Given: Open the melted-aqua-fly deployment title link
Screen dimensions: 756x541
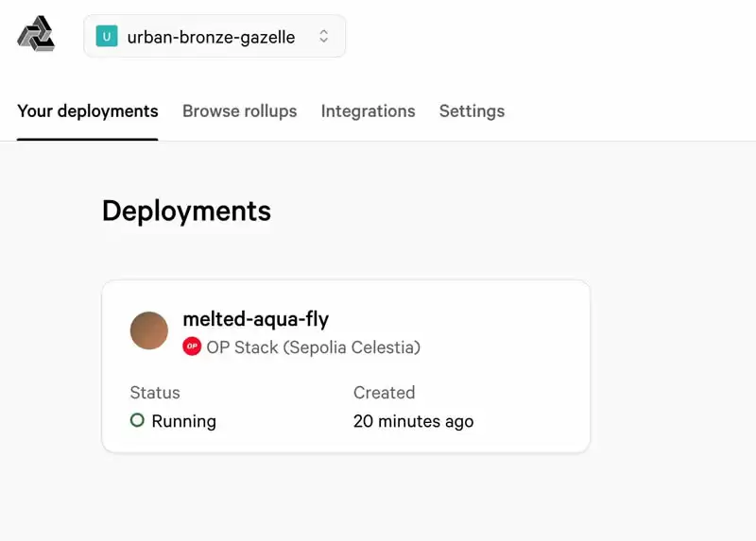Looking at the screenshot, I should pyautogui.click(x=255, y=319).
